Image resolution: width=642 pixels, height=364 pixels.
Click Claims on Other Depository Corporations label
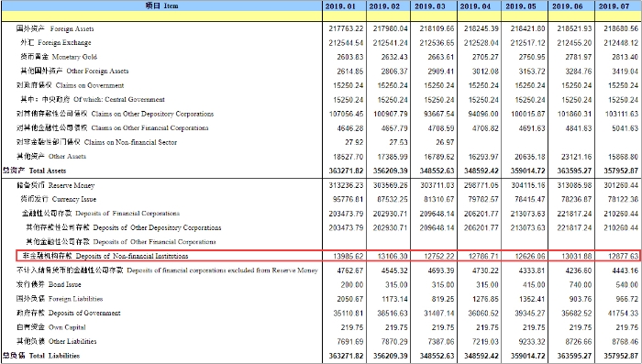(x=115, y=114)
